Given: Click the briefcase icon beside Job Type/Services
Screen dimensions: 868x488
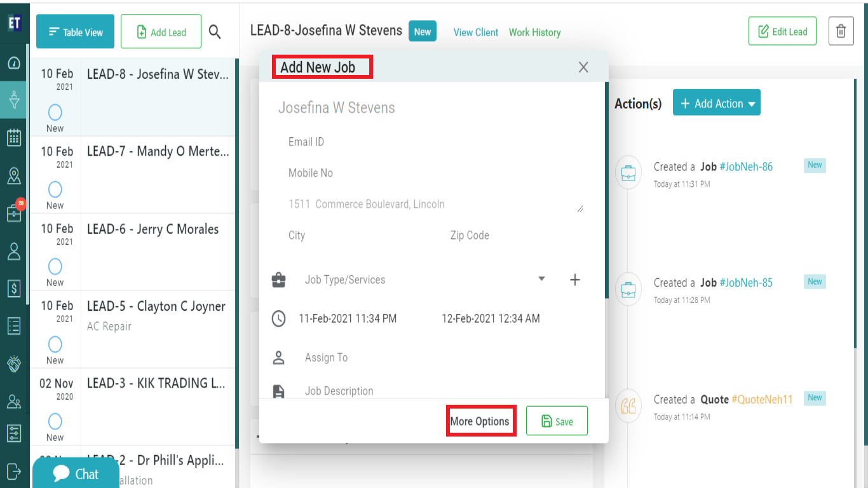Looking at the screenshot, I should (x=278, y=280).
